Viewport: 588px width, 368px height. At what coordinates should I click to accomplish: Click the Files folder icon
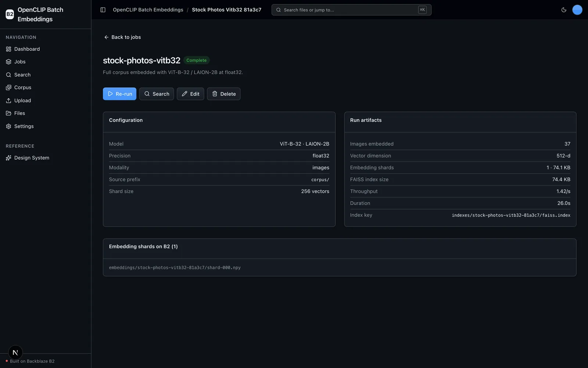tap(8, 113)
